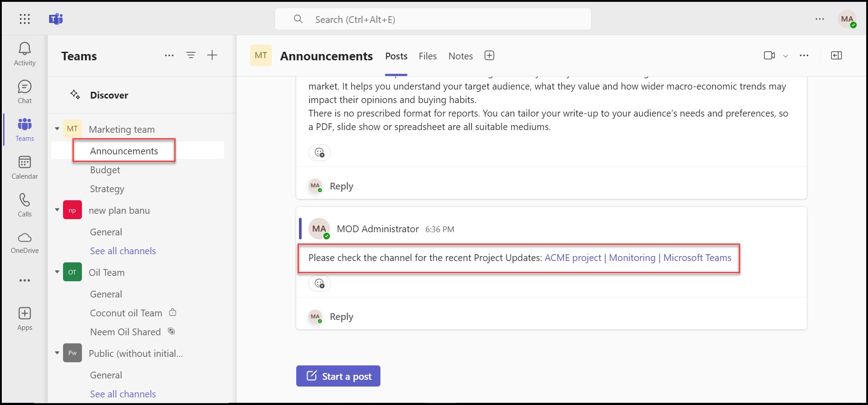
Task: Click the filter teams icon
Action: click(191, 55)
